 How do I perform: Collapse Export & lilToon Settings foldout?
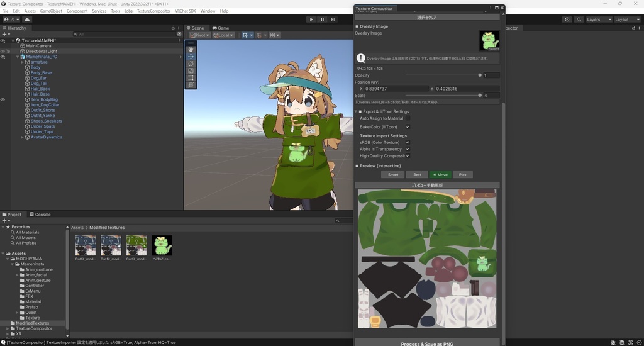pos(356,111)
